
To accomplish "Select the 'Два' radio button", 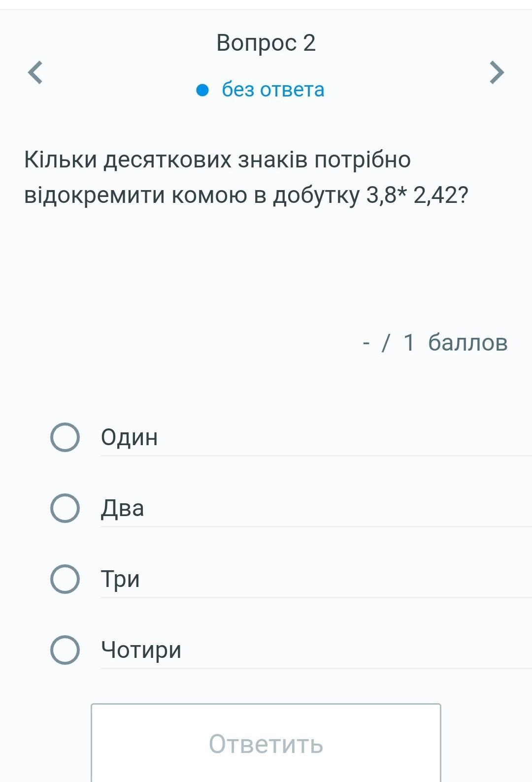I will (65, 508).
